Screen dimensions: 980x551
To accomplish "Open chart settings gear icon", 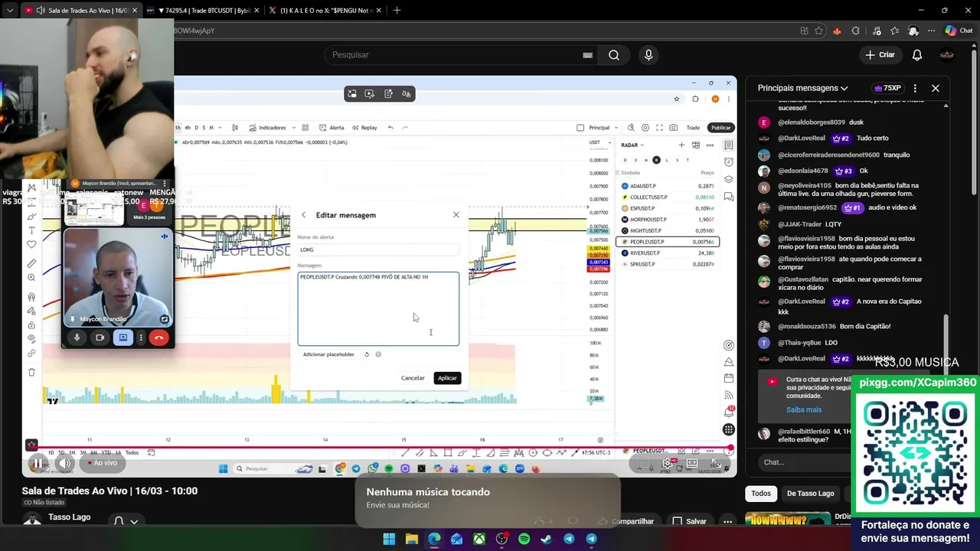I will [645, 128].
